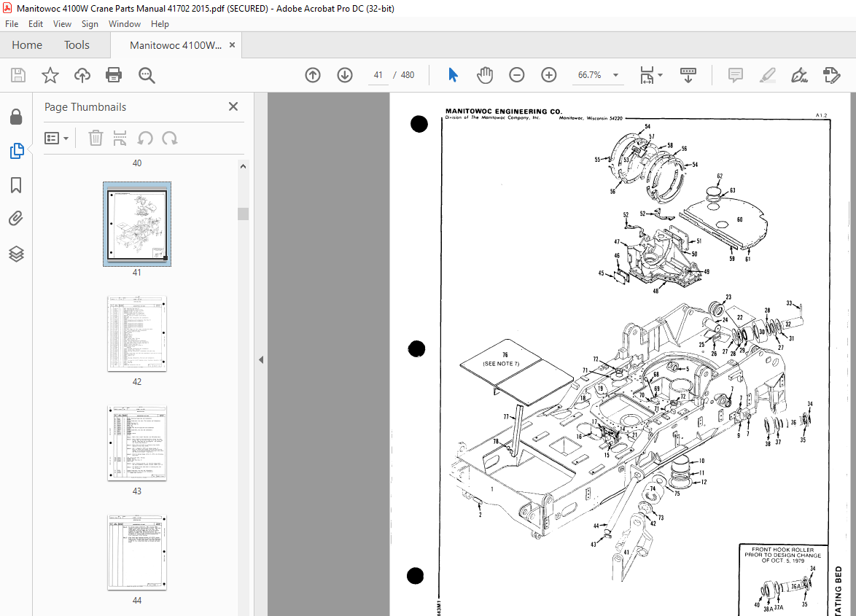Viewport: 856px width, 616px height.
Task: Select the Hand pan tool
Action: 484,75
